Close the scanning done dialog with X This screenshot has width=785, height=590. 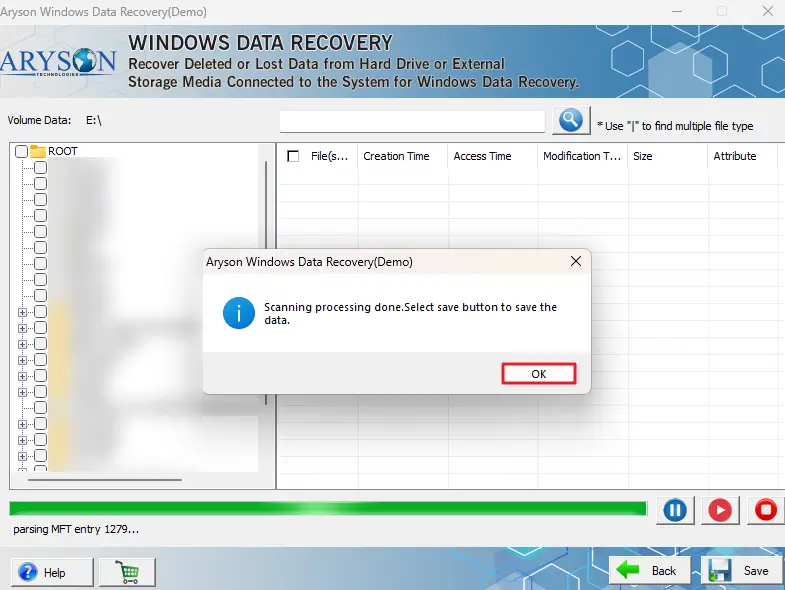(576, 261)
